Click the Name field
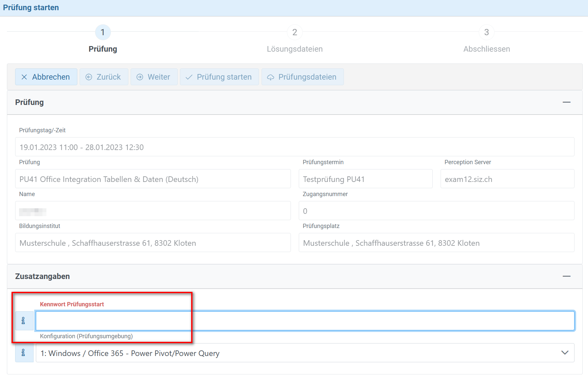Viewport: 588px width, 381px height. (153, 211)
